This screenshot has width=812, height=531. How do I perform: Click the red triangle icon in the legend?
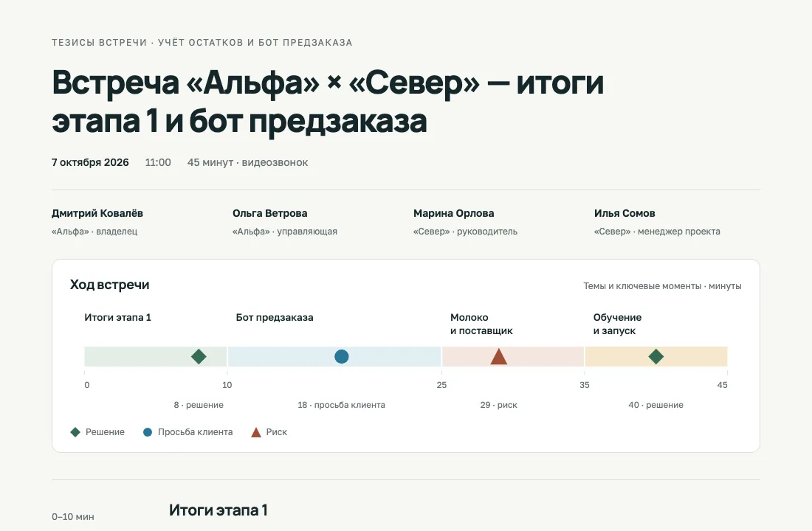pos(256,432)
